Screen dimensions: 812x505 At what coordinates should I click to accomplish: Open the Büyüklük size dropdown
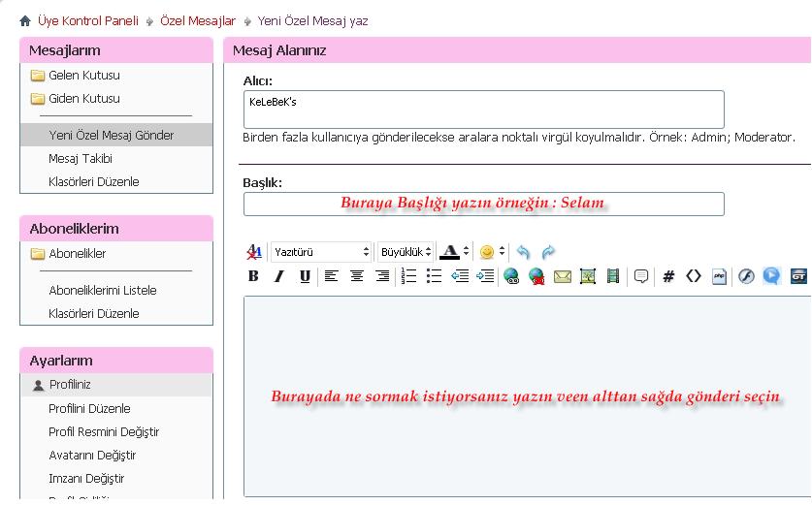406,252
